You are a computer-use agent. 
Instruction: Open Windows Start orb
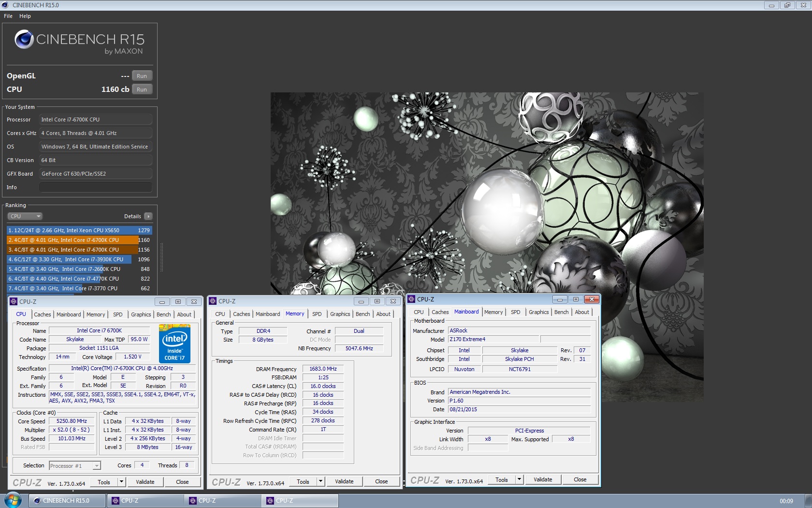click(x=13, y=500)
